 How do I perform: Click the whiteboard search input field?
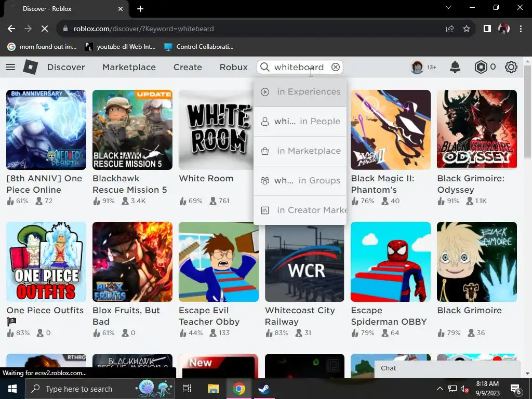(x=299, y=67)
